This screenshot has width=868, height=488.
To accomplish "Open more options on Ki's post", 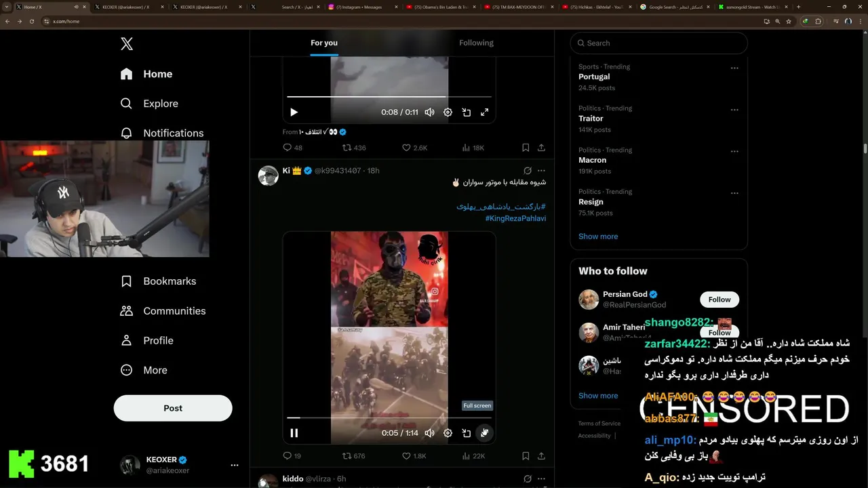I will (541, 171).
